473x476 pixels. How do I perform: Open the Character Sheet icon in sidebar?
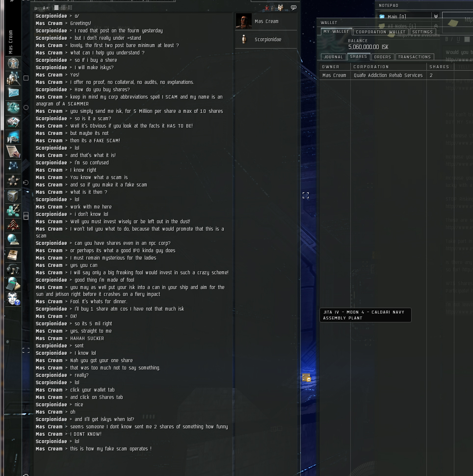(x=13, y=63)
